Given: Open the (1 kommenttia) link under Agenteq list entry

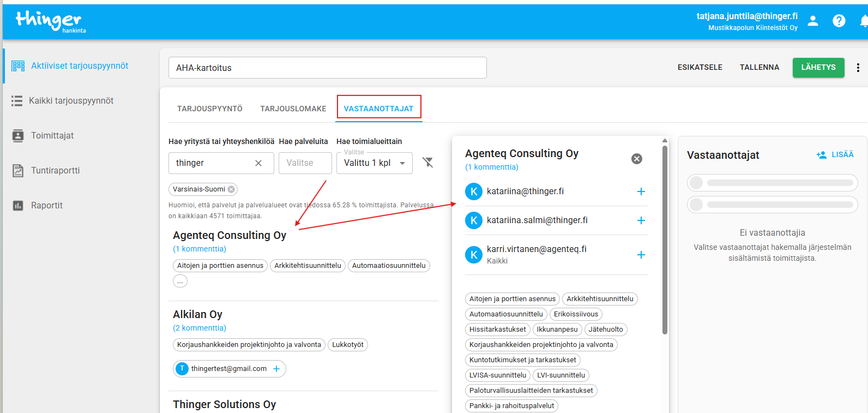Looking at the screenshot, I should [x=200, y=249].
